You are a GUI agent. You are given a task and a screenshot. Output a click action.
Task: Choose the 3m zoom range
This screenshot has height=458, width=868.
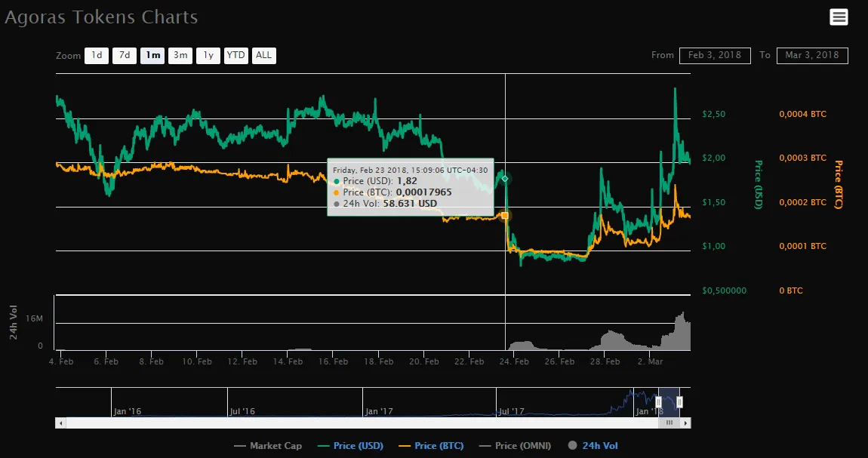coord(180,55)
